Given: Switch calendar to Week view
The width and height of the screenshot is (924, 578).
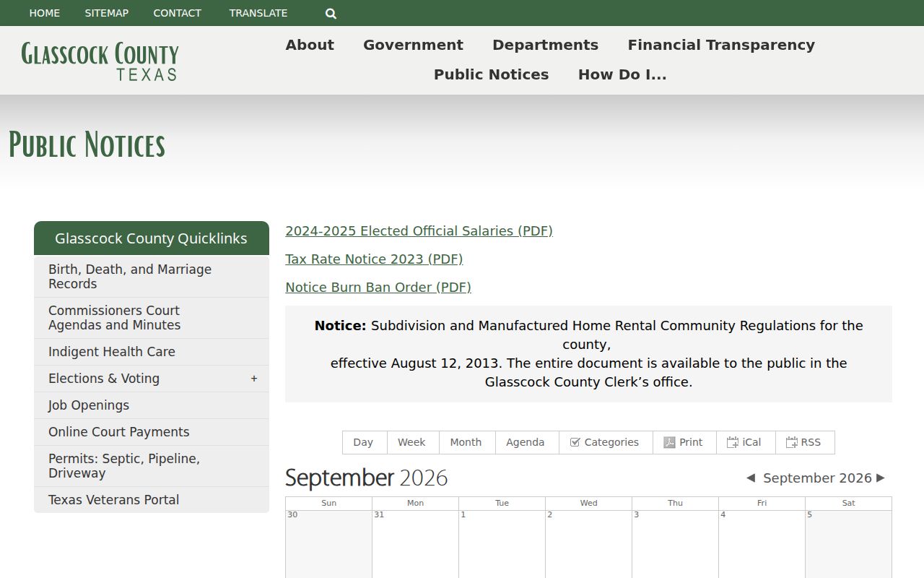Looking at the screenshot, I should coord(411,442).
